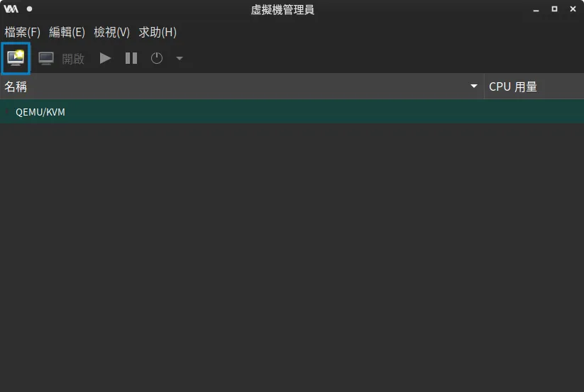Maximize the 虛擬機管理員 window
The width and height of the screenshot is (584, 392).
(x=554, y=9)
